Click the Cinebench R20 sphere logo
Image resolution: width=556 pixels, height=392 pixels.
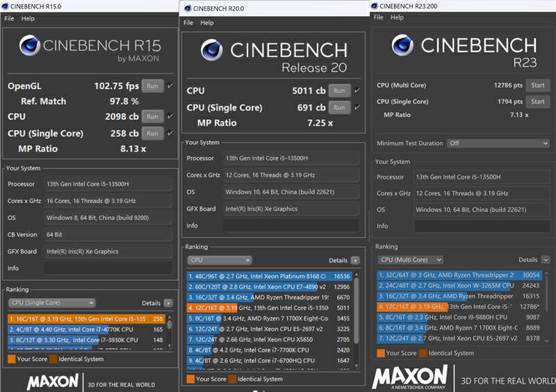pos(212,50)
